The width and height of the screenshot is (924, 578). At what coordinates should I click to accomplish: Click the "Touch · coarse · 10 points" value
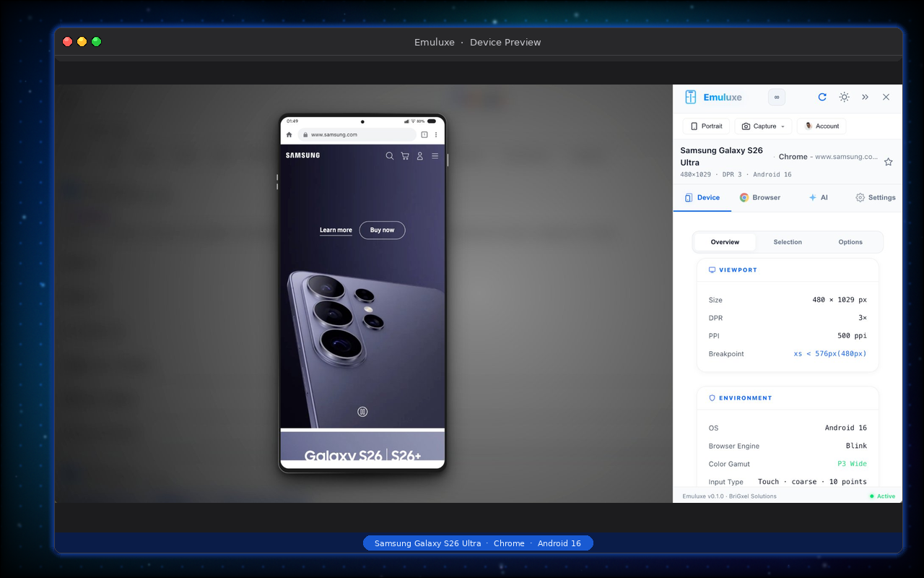(812, 482)
